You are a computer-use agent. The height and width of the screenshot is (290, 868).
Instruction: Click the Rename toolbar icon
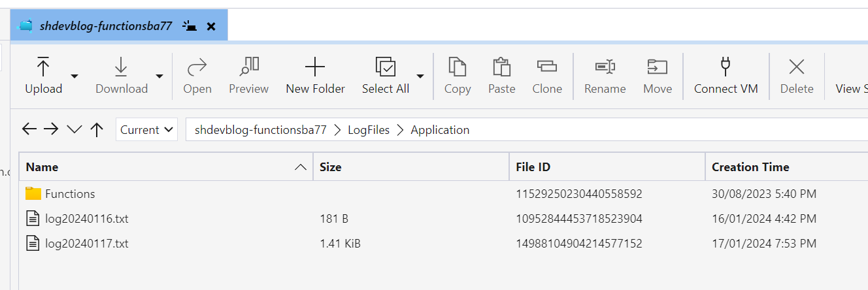point(605,66)
